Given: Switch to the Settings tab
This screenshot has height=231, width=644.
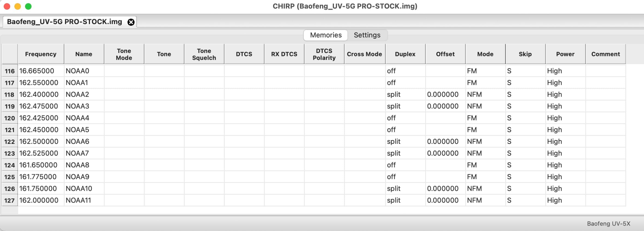Looking at the screenshot, I should pos(367,35).
